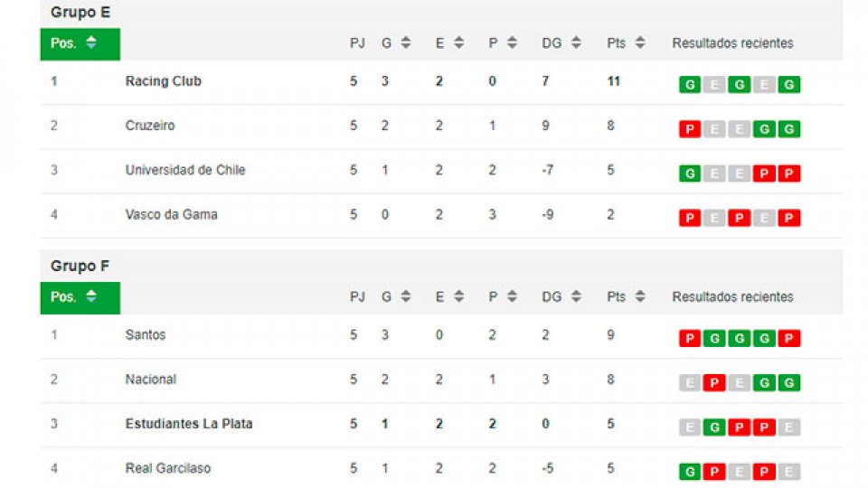Sort Grupo E by Pts column

[640, 43]
